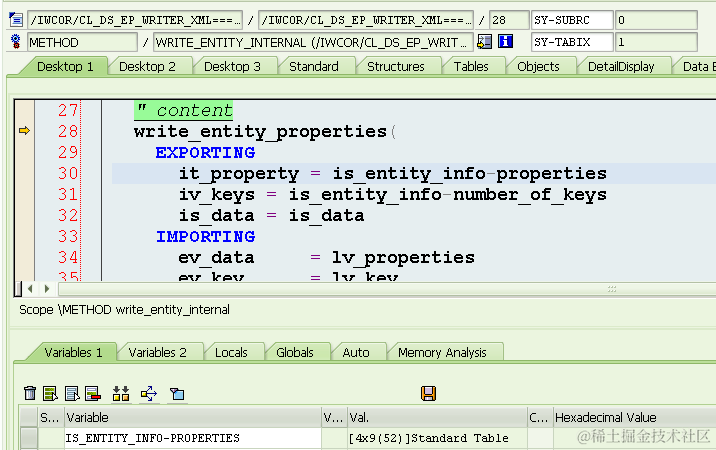Click the V... column header
716x450 pixels.
coord(334,417)
